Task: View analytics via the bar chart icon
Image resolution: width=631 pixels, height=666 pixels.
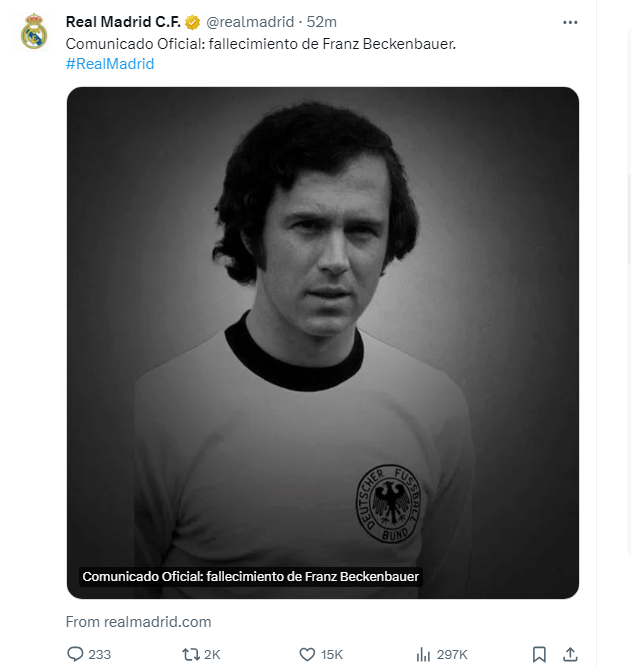Action: tap(421, 654)
